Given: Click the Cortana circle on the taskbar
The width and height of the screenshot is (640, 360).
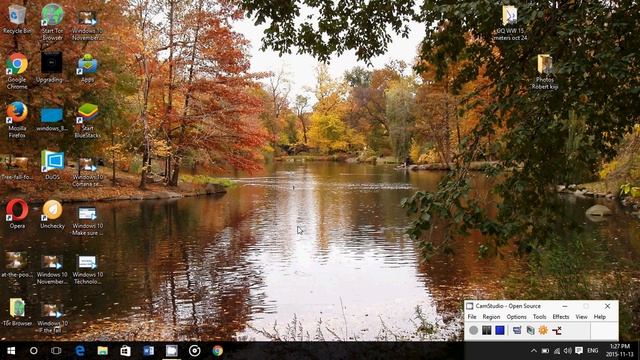Looking at the screenshot, I should (33, 351).
